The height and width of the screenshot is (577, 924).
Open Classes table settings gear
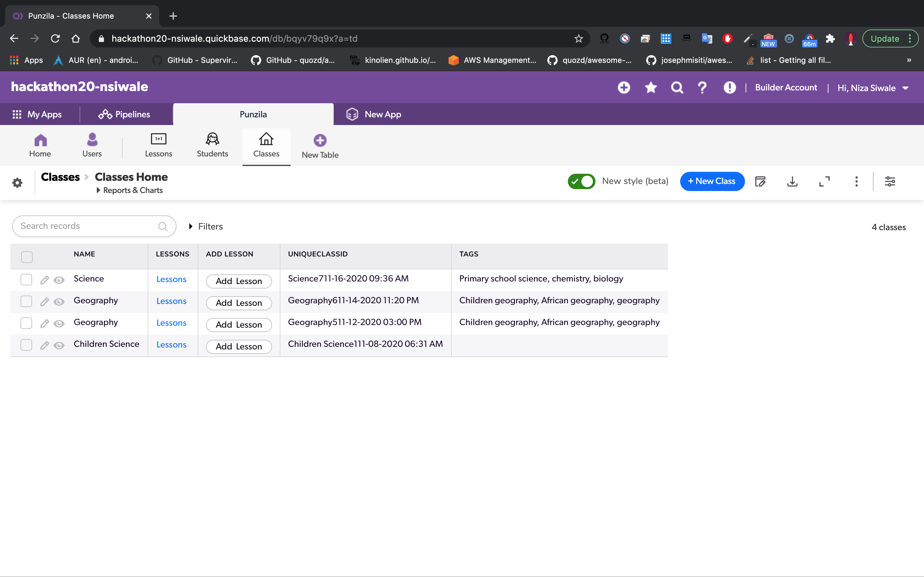(x=17, y=183)
